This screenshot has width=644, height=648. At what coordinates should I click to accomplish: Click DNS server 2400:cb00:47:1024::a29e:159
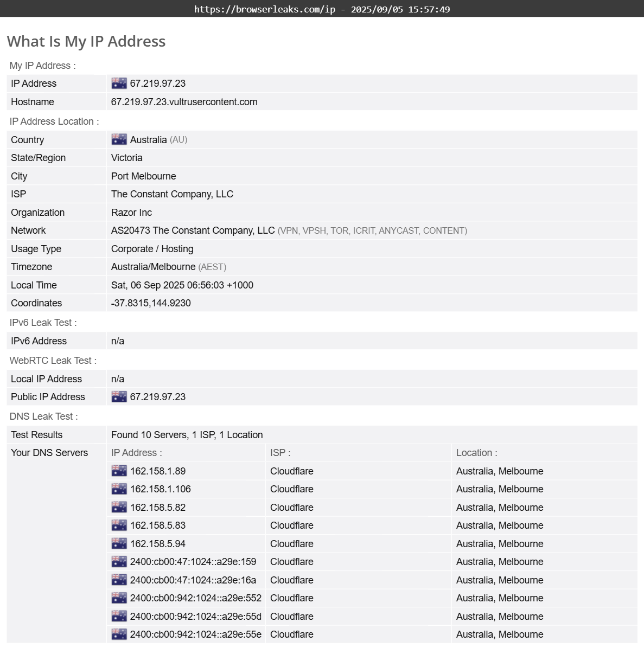coord(193,562)
